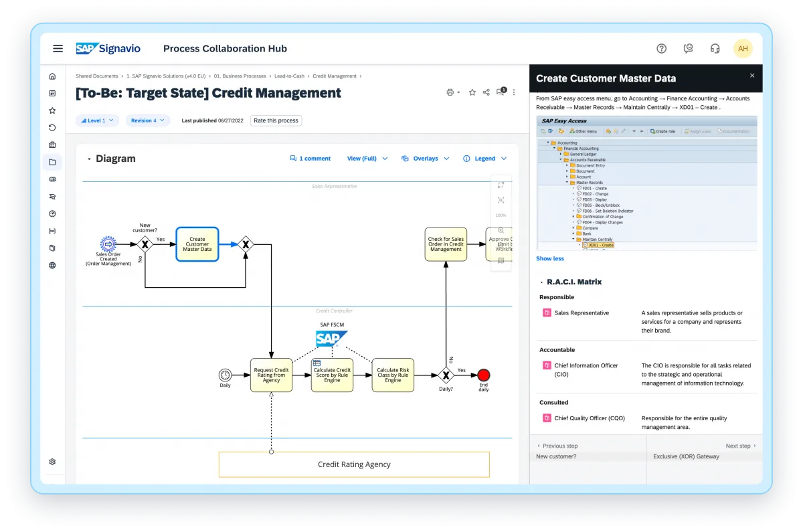Favorite this process with the star icon
Viewport: 803px width, 532px height.
pyautogui.click(x=472, y=92)
